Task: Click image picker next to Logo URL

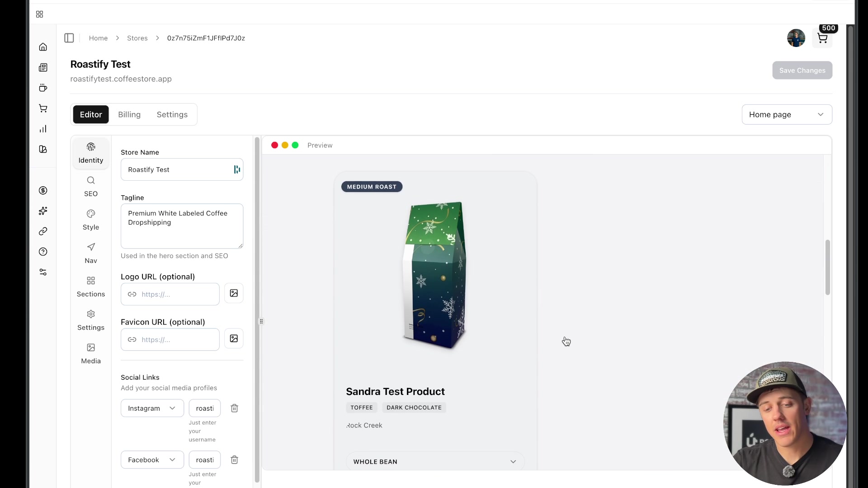Action: coord(234,293)
